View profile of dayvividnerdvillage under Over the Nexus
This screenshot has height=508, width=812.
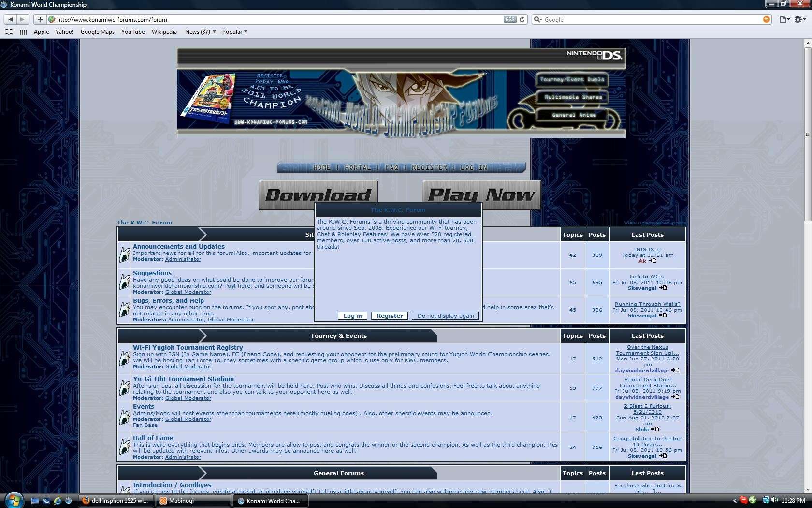642,370
